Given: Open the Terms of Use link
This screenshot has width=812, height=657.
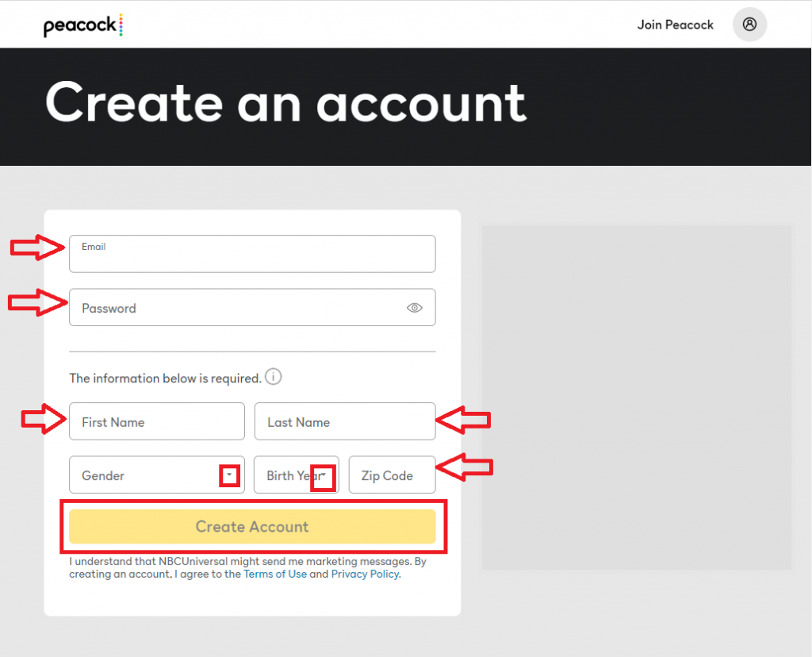Looking at the screenshot, I should (x=275, y=574).
